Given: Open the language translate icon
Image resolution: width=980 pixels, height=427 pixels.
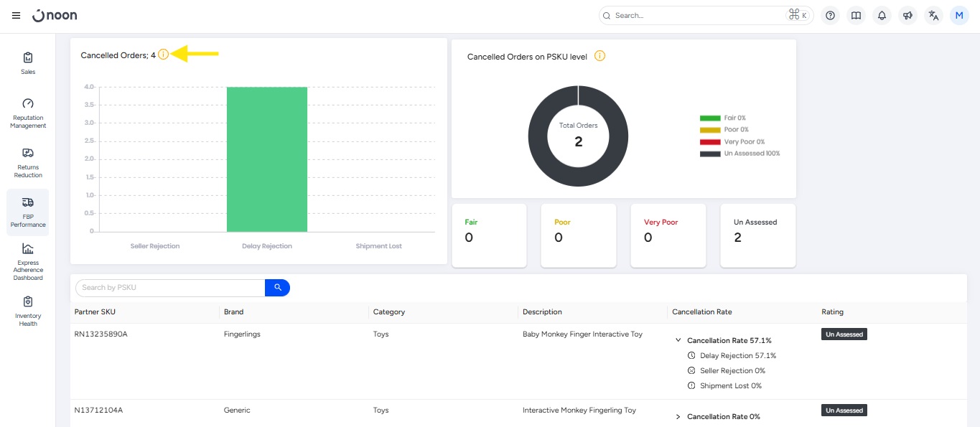Looking at the screenshot, I should (x=933, y=15).
